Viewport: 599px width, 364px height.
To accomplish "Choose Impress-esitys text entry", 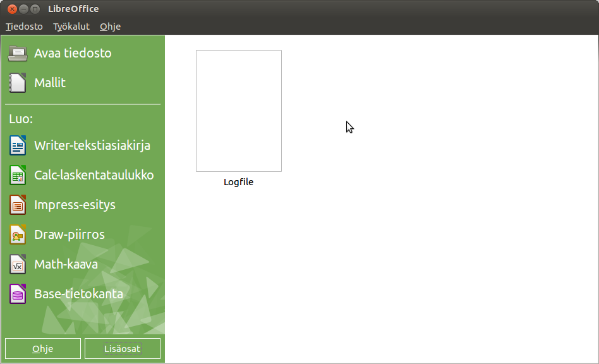I will [75, 205].
